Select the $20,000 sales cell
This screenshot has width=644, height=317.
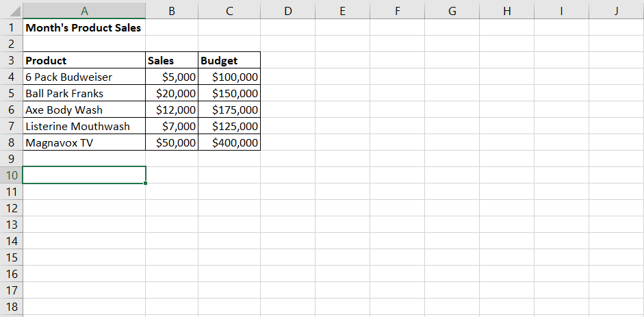172,93
